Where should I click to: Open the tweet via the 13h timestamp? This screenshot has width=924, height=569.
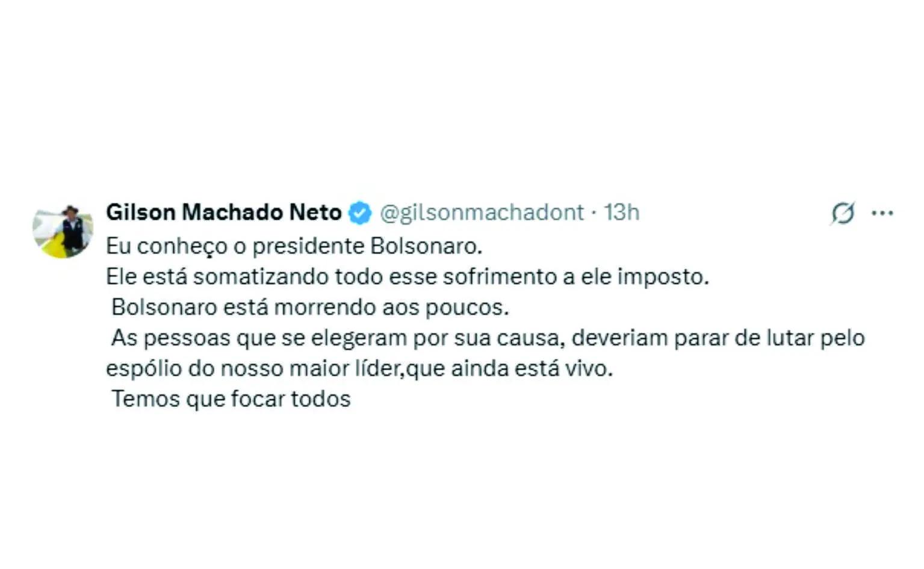click(x=621, y=212)
